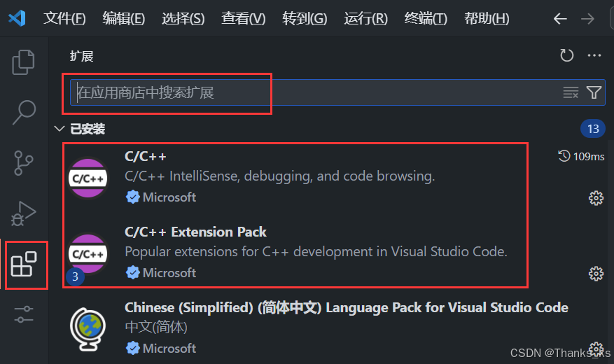Click the VS Code logo icon

click(x=17, y=18)
